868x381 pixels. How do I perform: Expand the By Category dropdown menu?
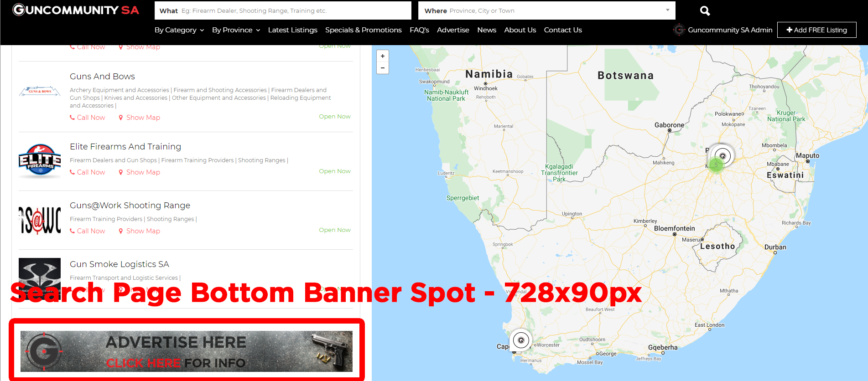[179, 30]
